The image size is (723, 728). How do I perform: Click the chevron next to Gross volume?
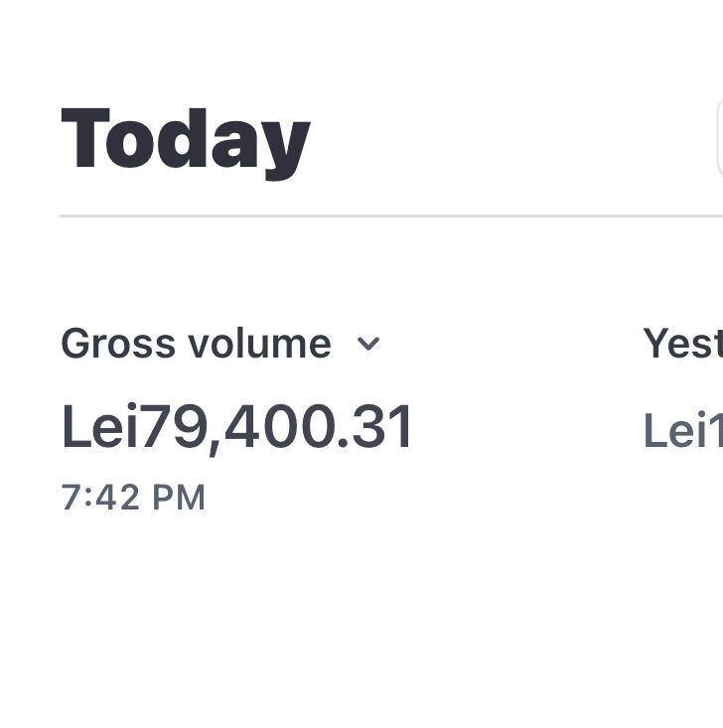368,345
